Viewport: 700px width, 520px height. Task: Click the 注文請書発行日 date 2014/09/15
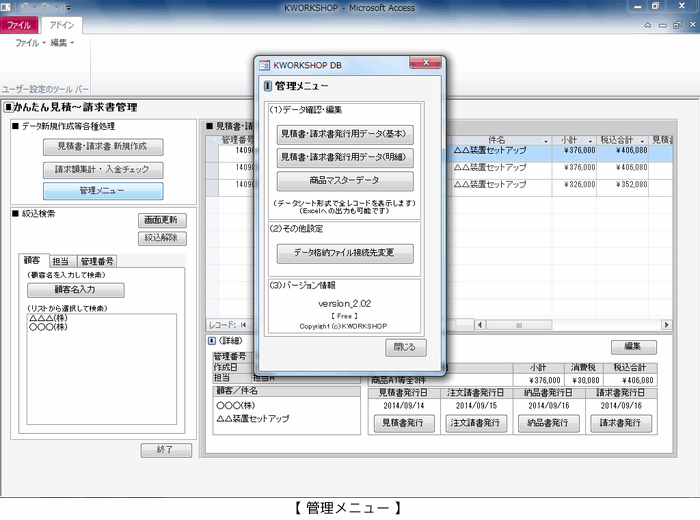[476, 406]
